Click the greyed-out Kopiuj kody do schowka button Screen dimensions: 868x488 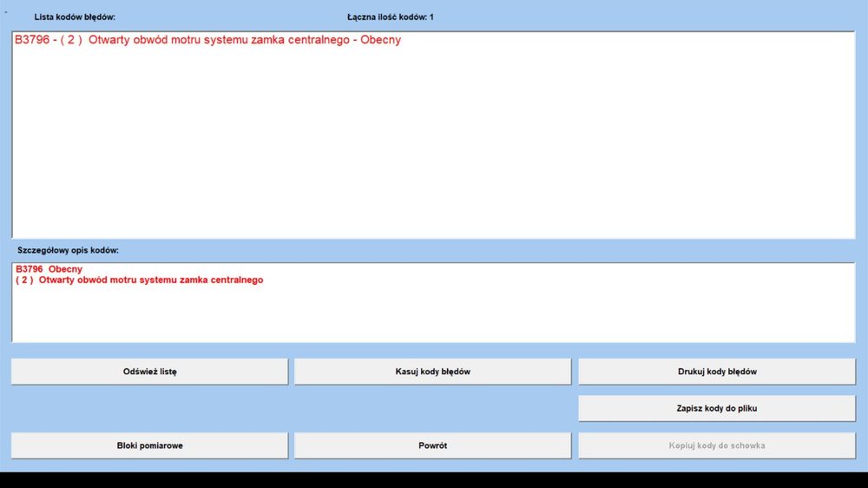coord(717,445)
